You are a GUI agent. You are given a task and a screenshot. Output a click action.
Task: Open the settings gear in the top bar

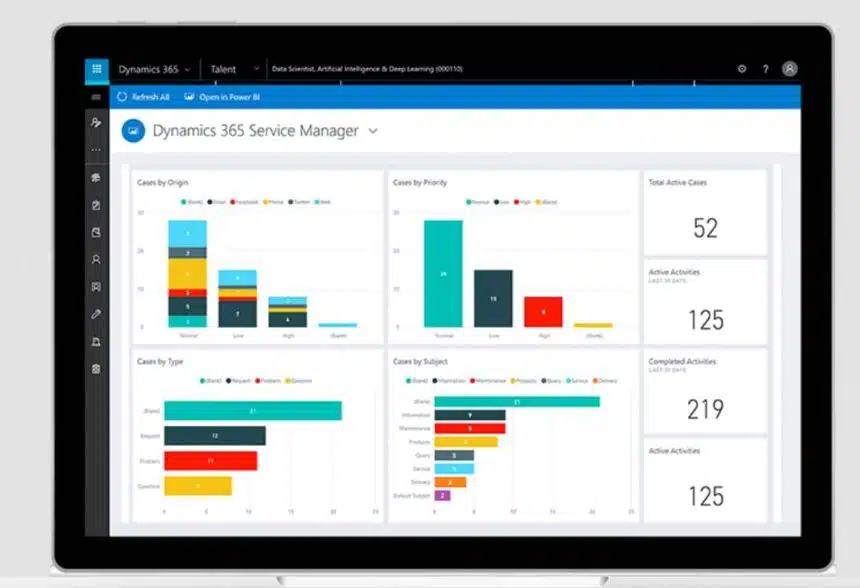point(741,68)
